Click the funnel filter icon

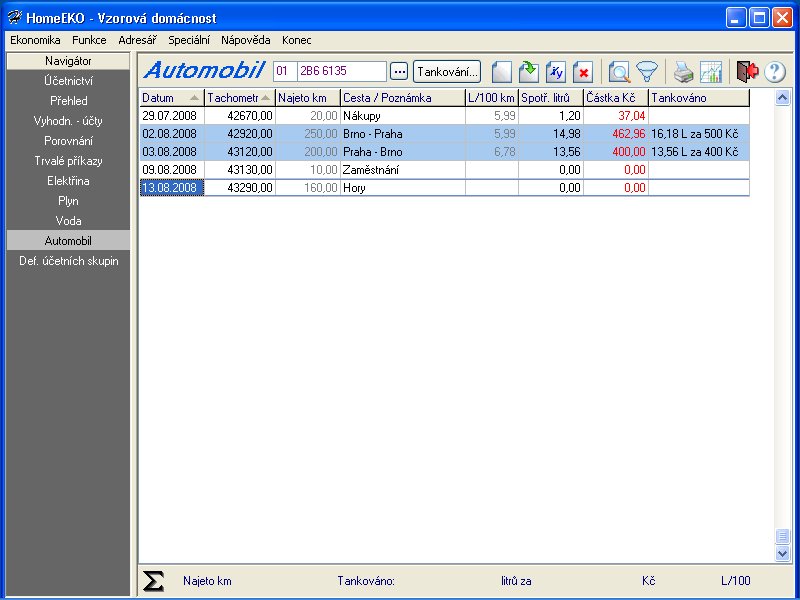click(x=648, y=72)
